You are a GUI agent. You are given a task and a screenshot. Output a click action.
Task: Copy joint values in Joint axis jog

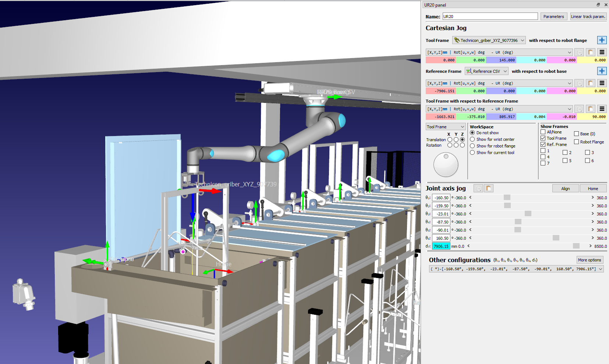(x=478, y=189)
